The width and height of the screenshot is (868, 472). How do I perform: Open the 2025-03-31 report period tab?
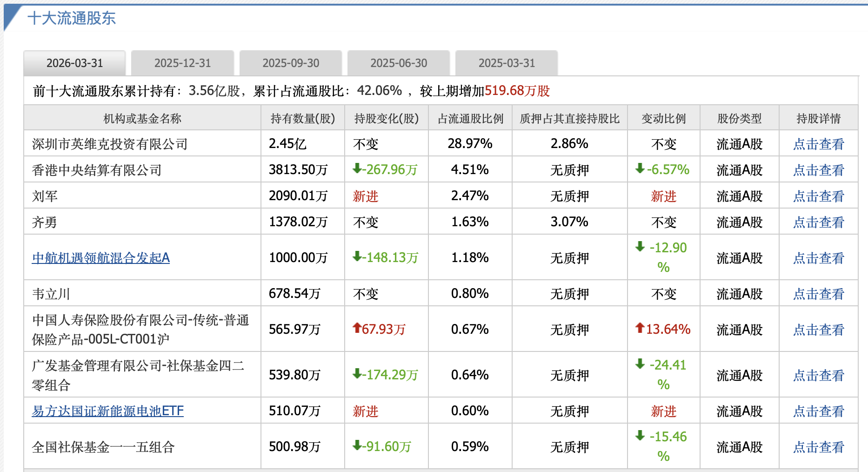pos(507,63)
